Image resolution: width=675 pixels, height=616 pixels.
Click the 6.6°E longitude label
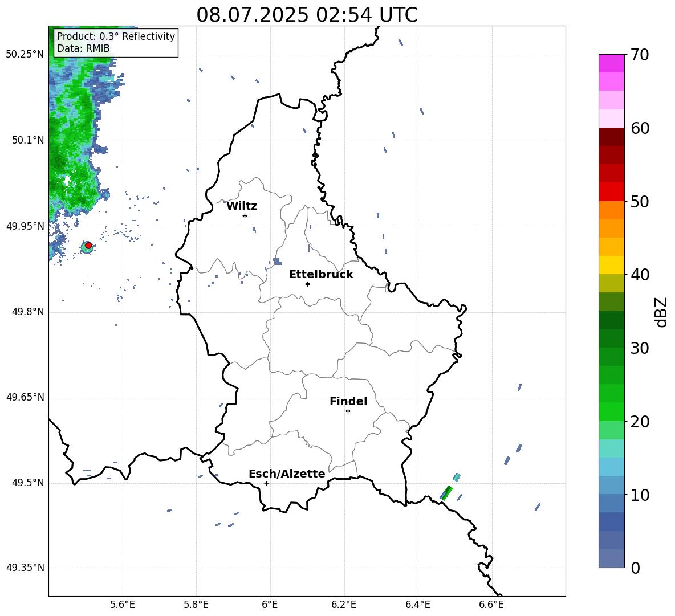click(491, 605)
